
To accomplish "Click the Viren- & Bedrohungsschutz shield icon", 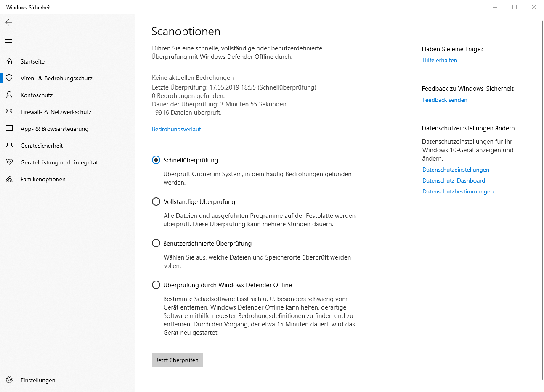I will click(x=9, y=78).
